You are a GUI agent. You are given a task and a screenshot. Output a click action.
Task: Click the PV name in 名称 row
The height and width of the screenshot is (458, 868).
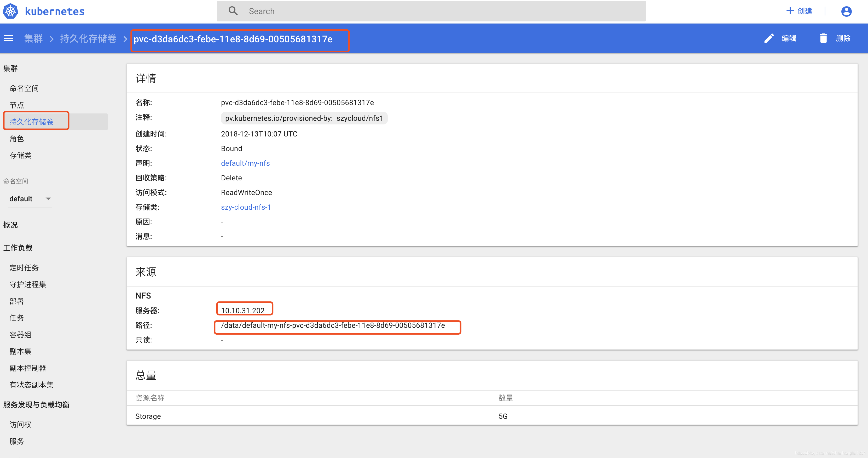tap(297, 102)
